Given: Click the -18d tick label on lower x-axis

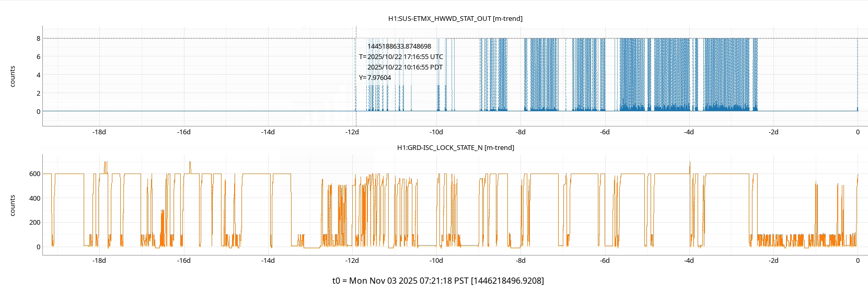Looking at the screenshot, I should click(99, 260).
